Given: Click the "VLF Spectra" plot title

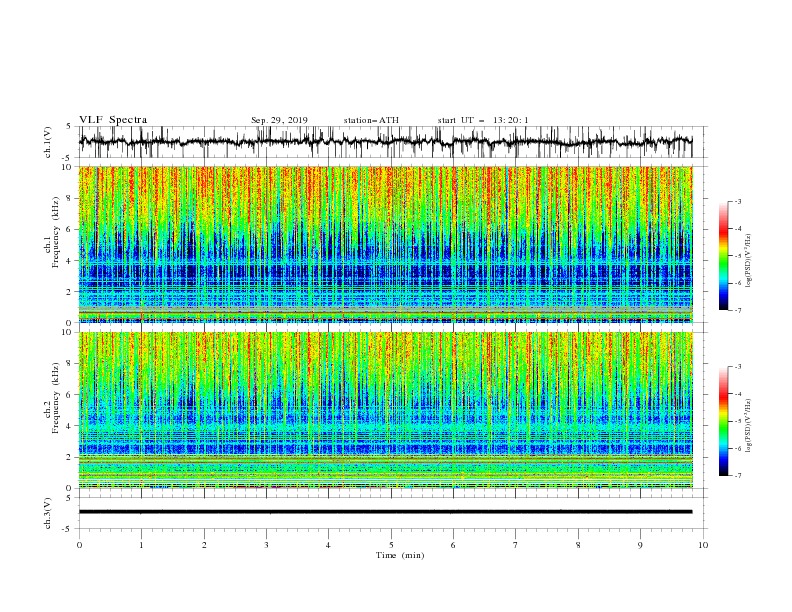Looking at the screenshot, I should 113,120.
